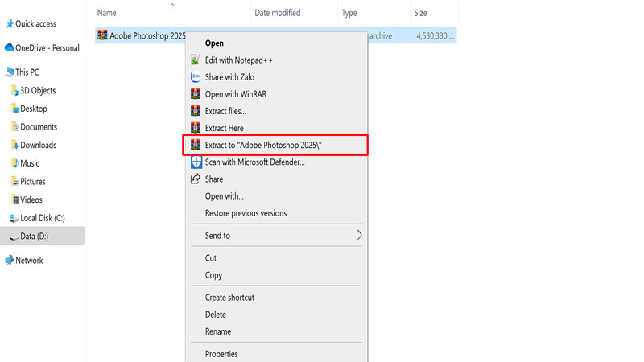Viewport: 644px width, 362px height.
Task: Sort files by Date modified column
Action: click(x=277, y=13)
